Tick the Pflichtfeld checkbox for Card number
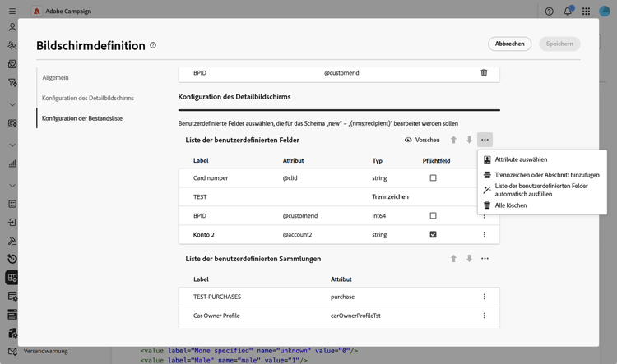617x364 pixels. pyautogui.click(x=433, y=178)
